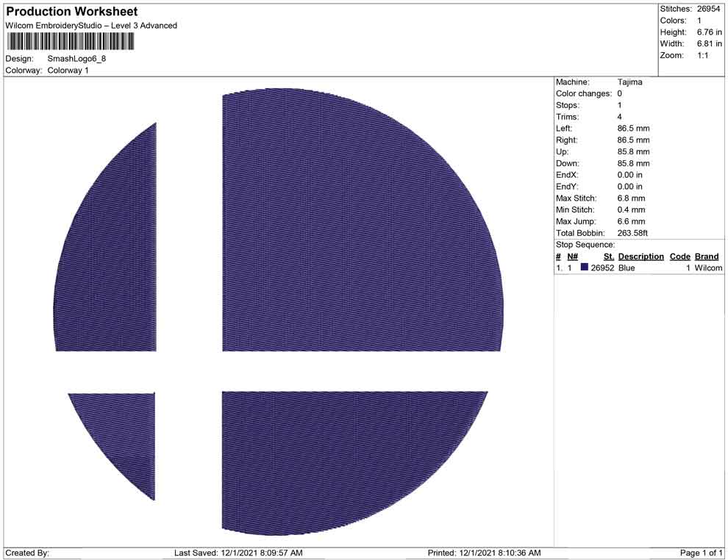
Task: Click the 'Right:' label
Action: click(x=566, y=140)
